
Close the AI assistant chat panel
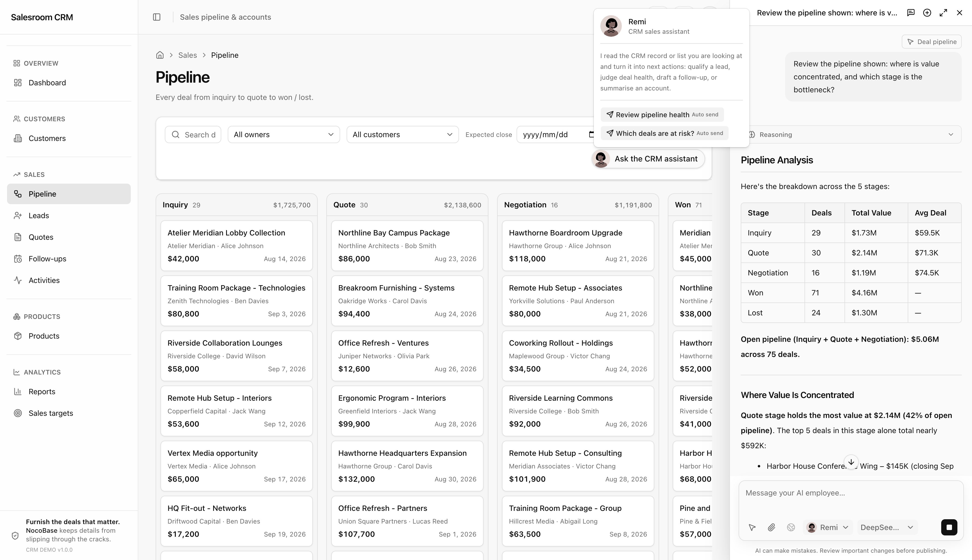coord(959,13)
